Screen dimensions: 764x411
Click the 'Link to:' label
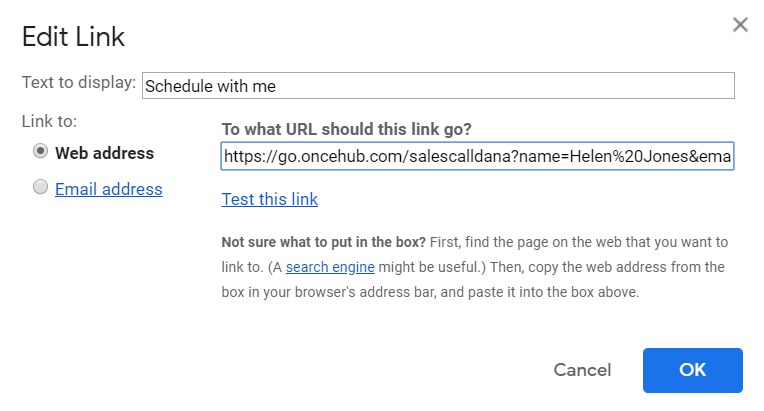coord(49,121)
